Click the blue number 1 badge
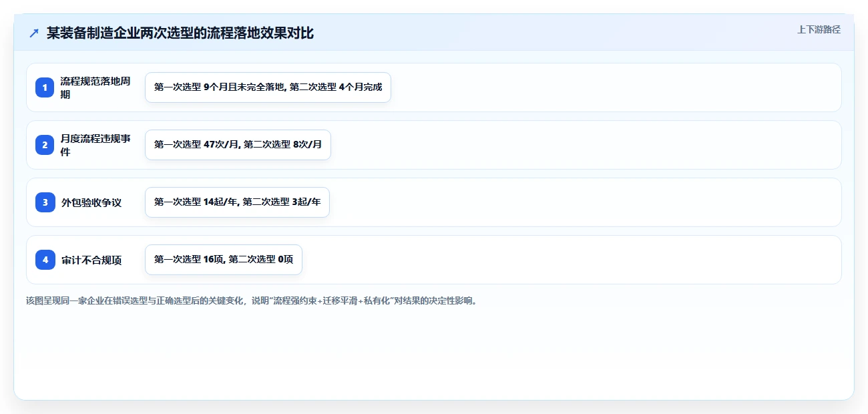Screen dimensions: 868x414 pos(45,87)
